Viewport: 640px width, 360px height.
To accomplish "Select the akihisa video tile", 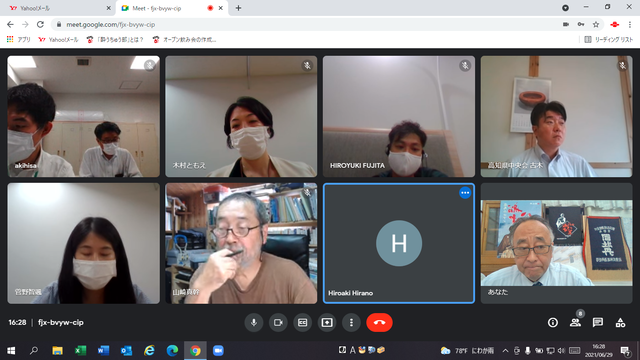I will point(84,116).
